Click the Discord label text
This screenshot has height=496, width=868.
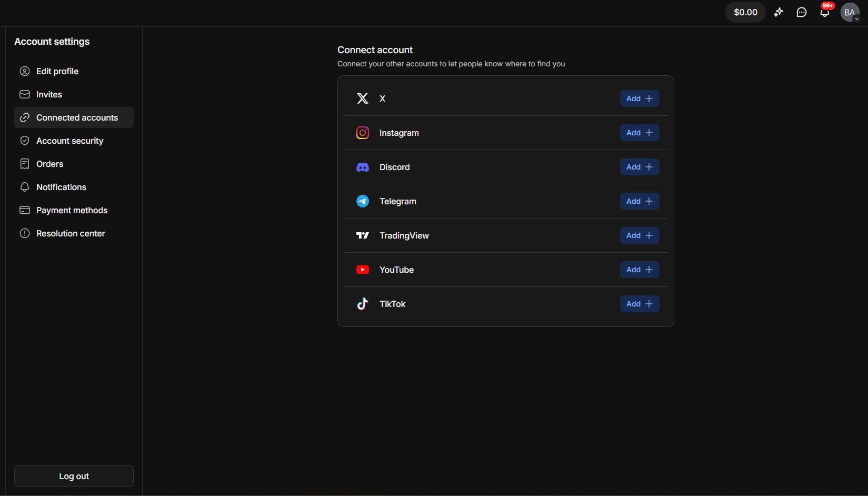click(395, 167)
